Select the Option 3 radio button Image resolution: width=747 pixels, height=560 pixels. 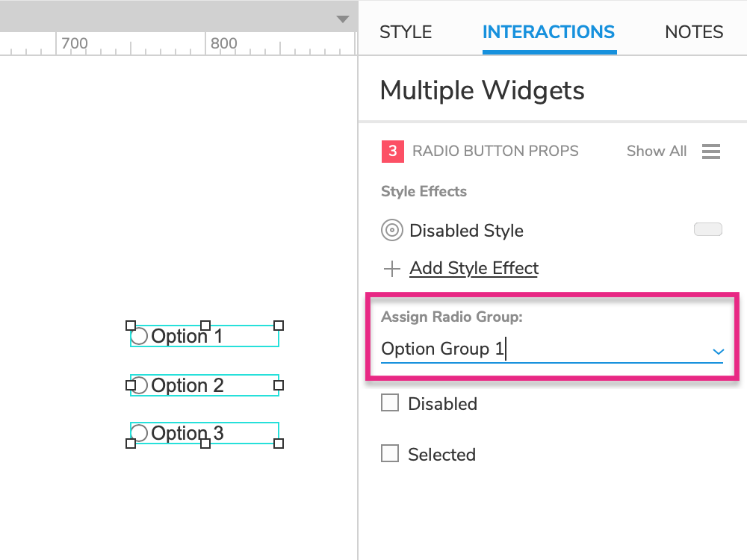point(139,433)
